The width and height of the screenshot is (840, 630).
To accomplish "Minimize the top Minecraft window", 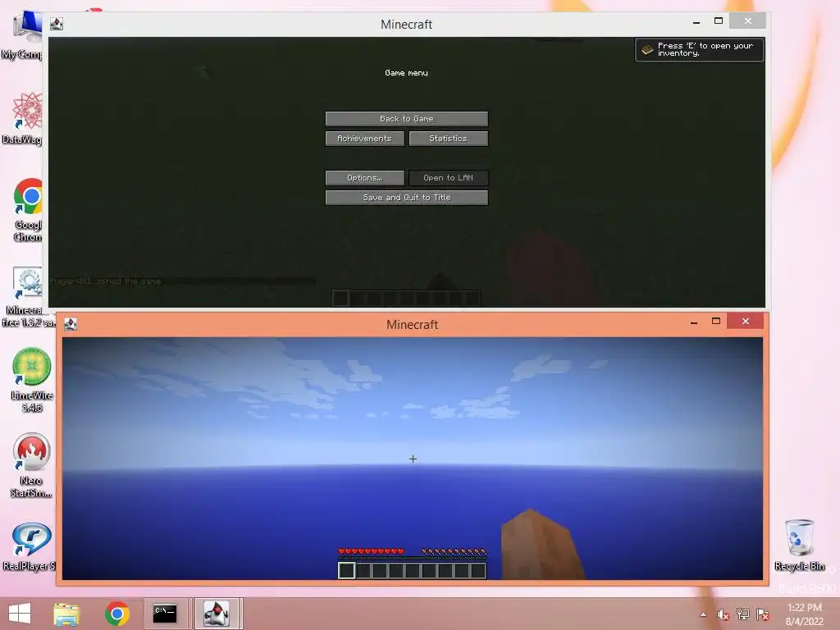I will [x=696, y=22].
